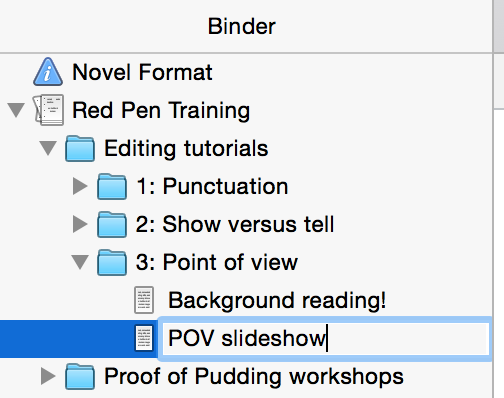The width and height of the screenshot is (504, 398).
Task: Select the Novel Format item
Action: (x=142, y=72)
